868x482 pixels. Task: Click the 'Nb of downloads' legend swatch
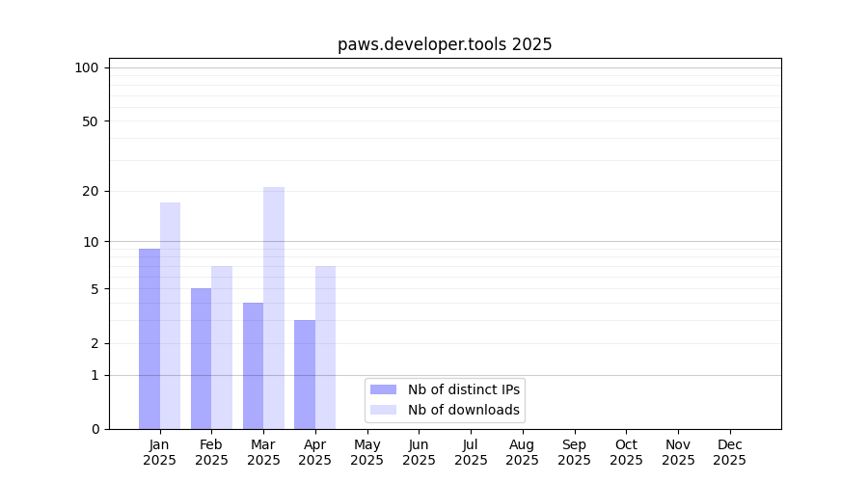[x=383, y=410]
